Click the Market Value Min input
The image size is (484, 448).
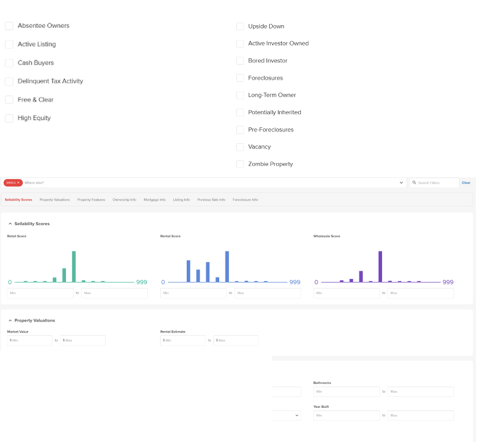30,340
